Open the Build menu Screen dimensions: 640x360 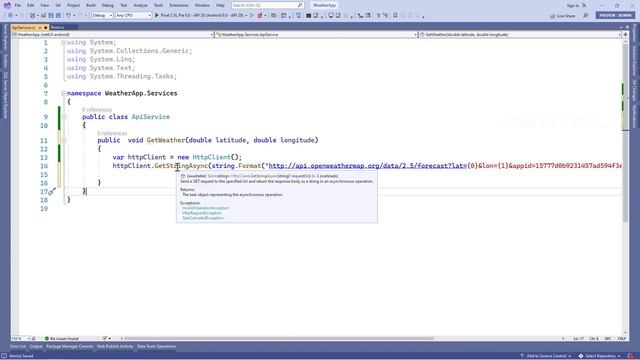(x=91, y=5)
